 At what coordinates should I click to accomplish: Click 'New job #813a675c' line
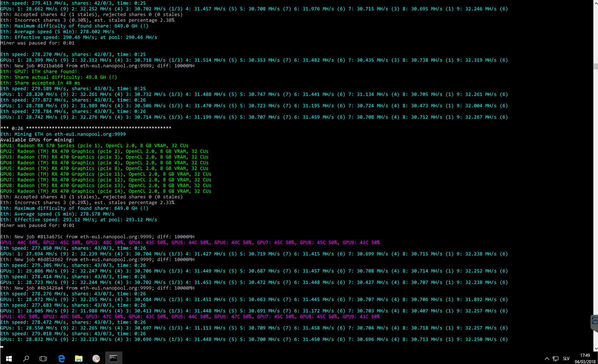point(97,237)
